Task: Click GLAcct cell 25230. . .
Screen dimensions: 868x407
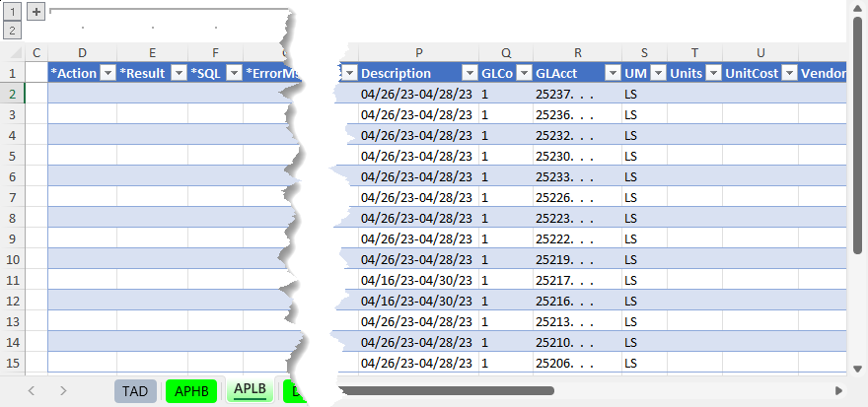Action: [577, 156]
